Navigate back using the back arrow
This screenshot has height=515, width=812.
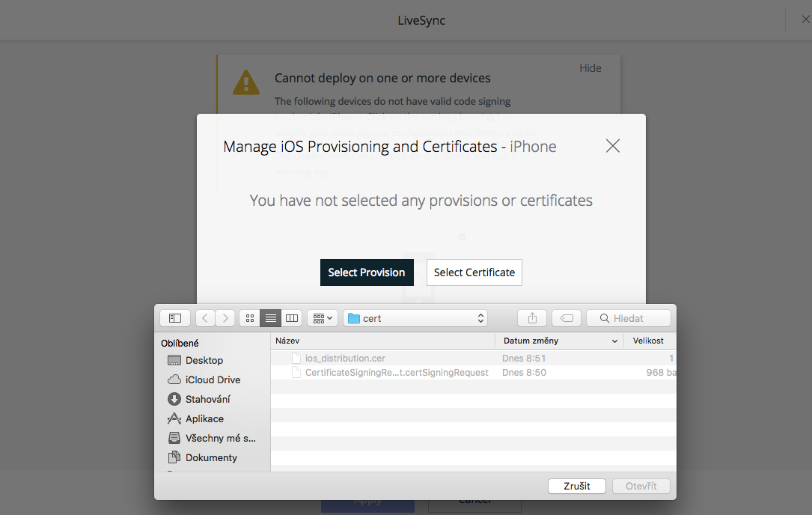tap(204, 317)
